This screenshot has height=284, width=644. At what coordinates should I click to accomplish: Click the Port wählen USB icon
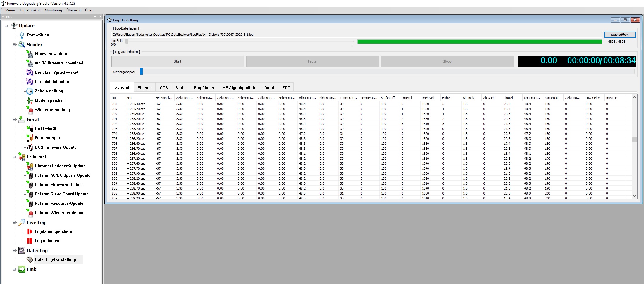tap(22, 35)
